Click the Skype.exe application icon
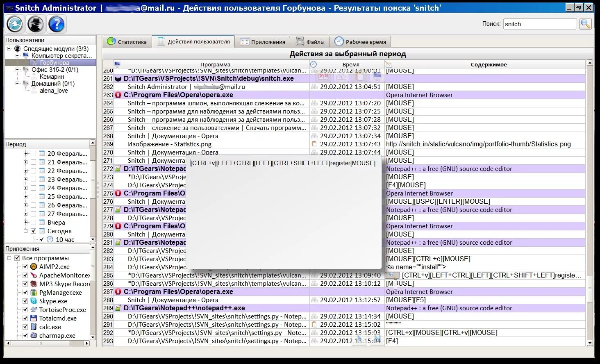 (34, 301)
